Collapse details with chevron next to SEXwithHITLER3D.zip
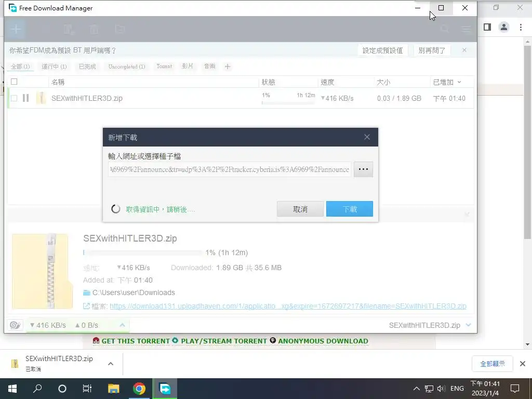 tap(468, 325)
